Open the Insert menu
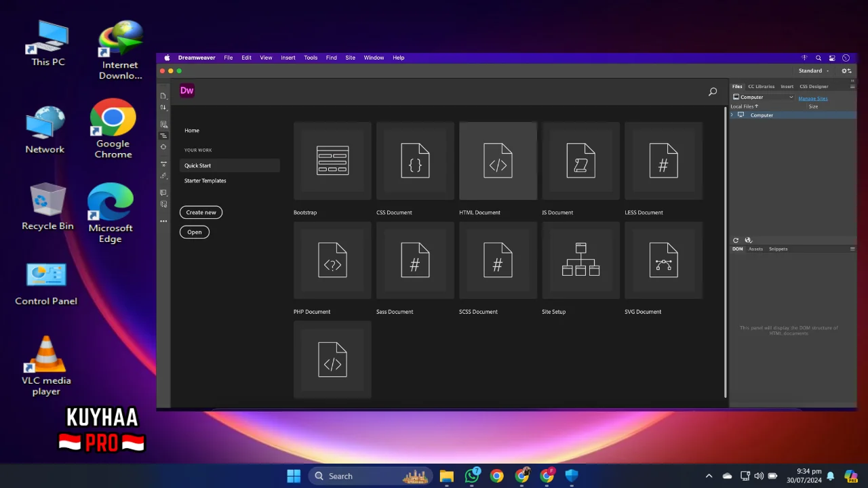This screenshot has width=868, height=488. pyautogui.click(x=288, y=58)
